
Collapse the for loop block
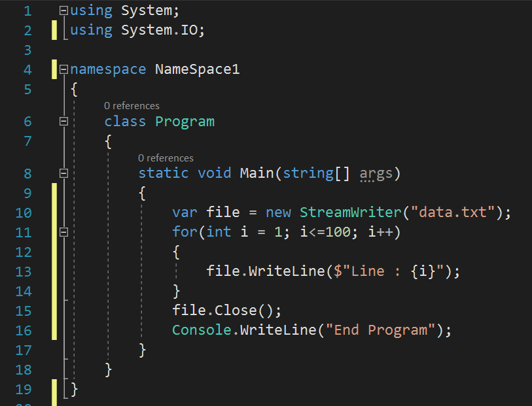click(x=63, y=232)
